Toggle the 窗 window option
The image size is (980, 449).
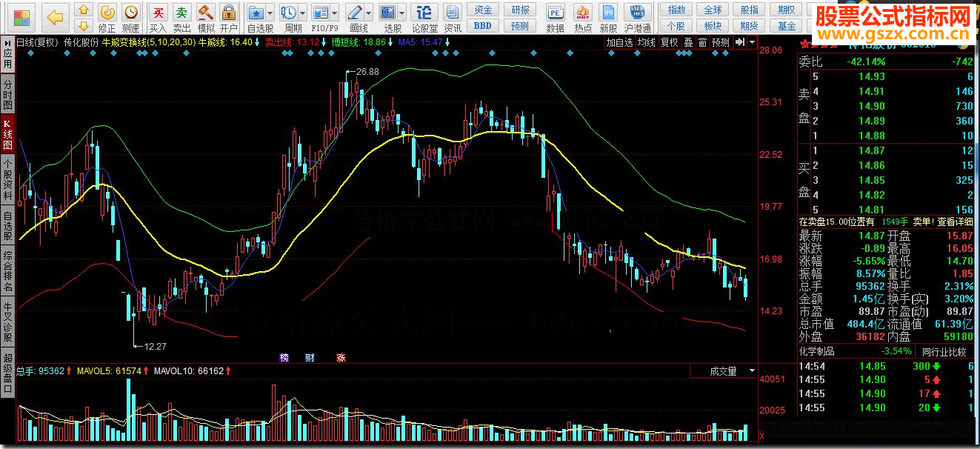click(702, 42)
